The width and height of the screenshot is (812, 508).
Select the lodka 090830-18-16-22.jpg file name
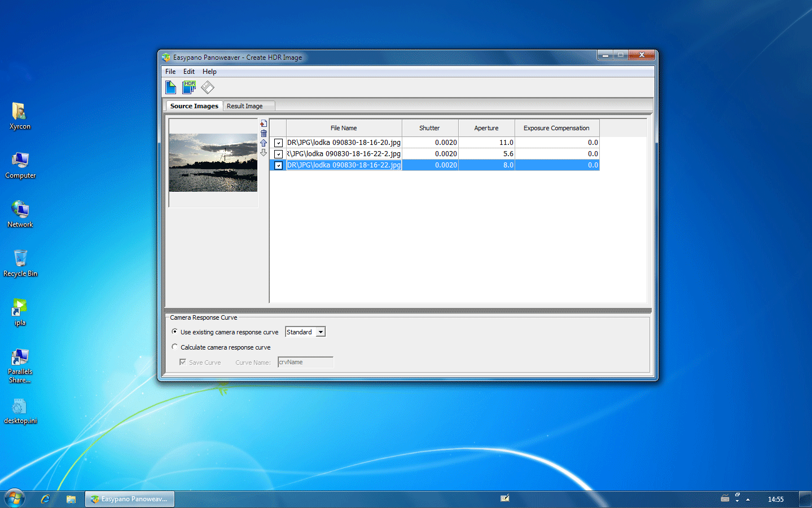pyautogui.click(x=344, y=165)
